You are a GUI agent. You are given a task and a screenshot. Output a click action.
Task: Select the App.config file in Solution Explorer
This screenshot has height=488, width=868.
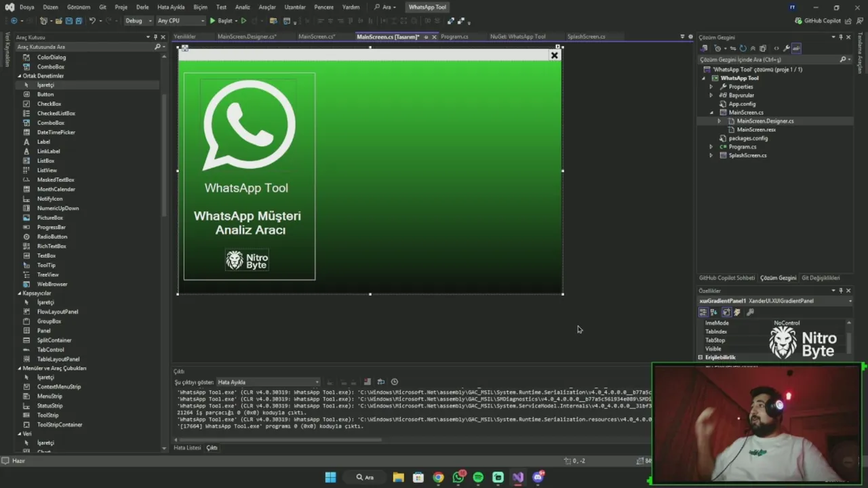coord(742,104)
